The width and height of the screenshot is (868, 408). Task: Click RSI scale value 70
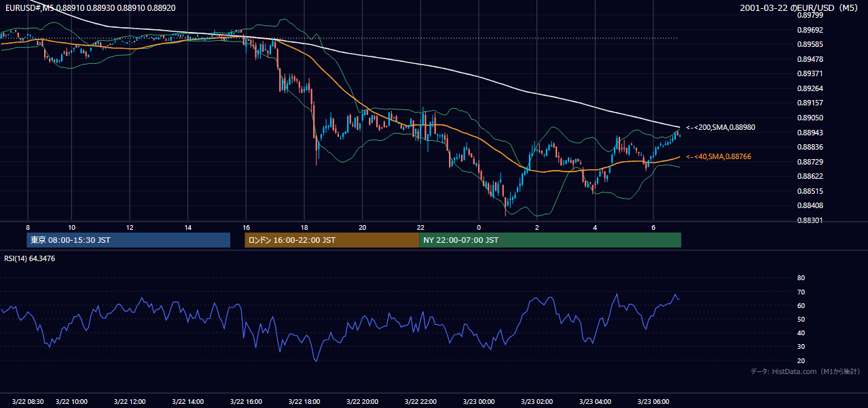pyautogui.click(x=801, y=292)
